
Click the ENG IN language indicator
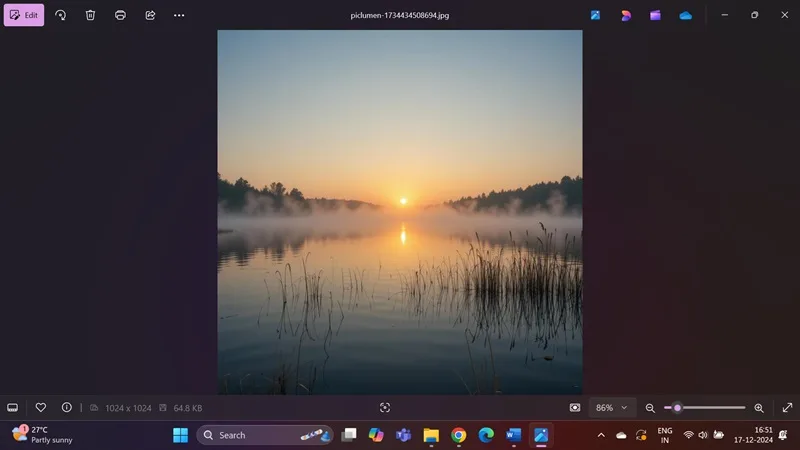coord(664,435)
